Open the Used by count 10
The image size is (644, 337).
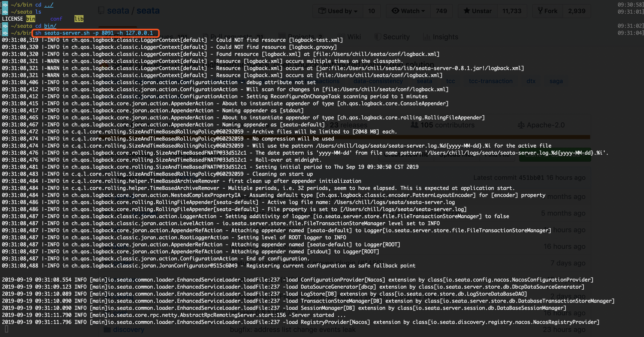coord(371,11)
